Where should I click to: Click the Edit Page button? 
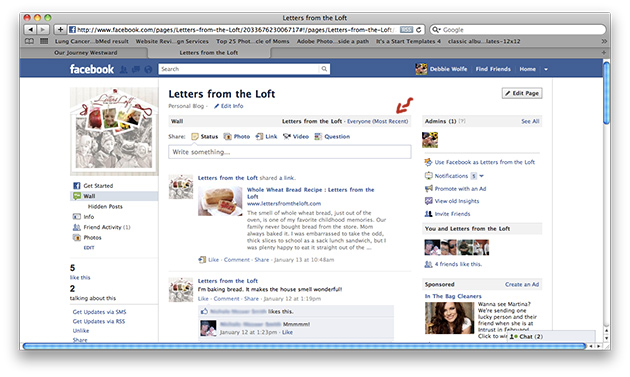pos(522,93)
